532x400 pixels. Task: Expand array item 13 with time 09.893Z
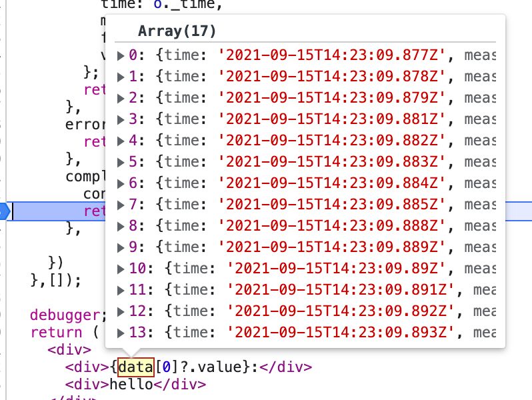click(121, 333)
